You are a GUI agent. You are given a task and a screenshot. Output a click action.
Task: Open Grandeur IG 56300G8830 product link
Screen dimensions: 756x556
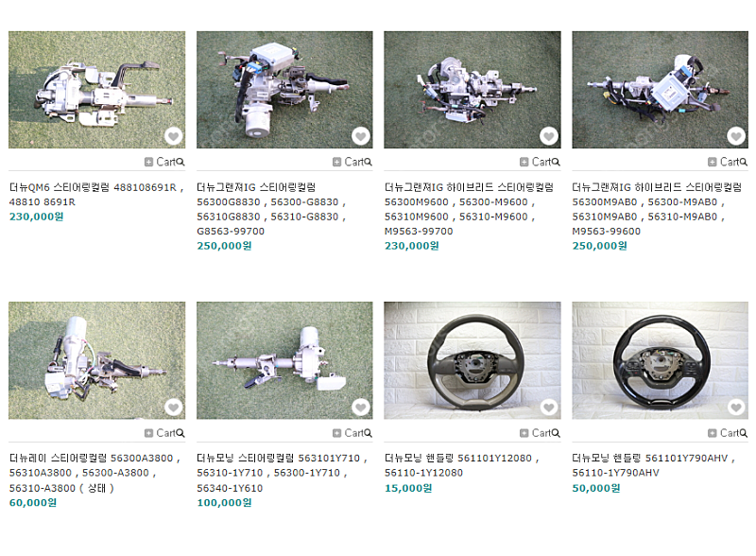tap(271, 209)
